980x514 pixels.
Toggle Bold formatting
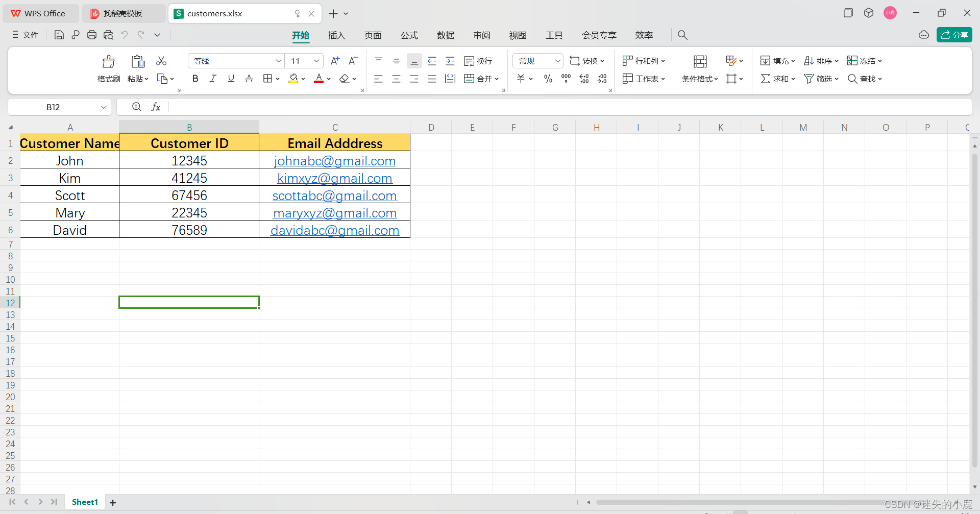tap(195, 79)
